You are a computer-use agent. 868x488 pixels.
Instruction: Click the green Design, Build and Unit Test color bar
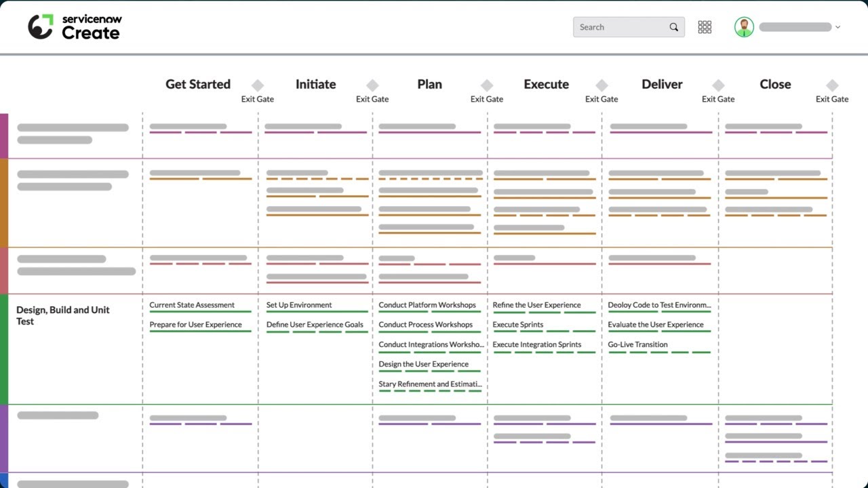click(x=4, y=349)
